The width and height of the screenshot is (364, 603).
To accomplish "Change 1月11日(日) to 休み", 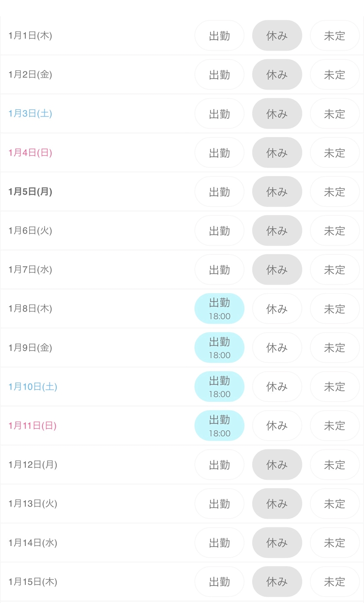I will click(x=277, y=426).
